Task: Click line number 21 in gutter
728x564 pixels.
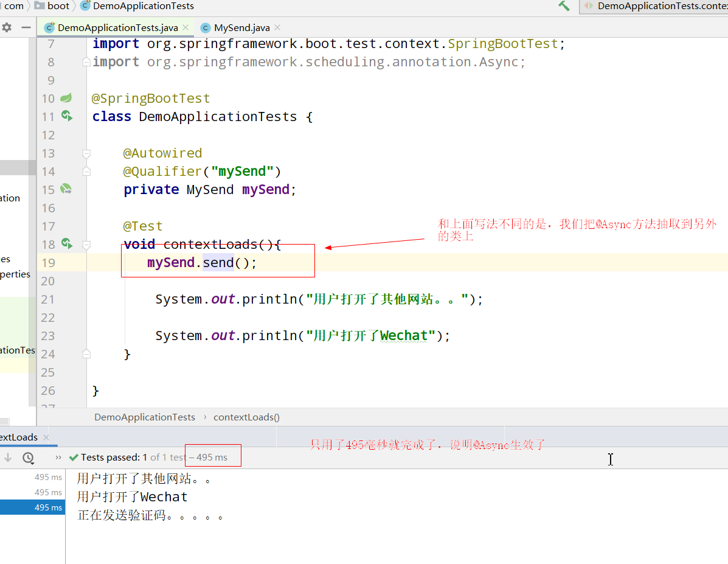Action: pos(48,299)
